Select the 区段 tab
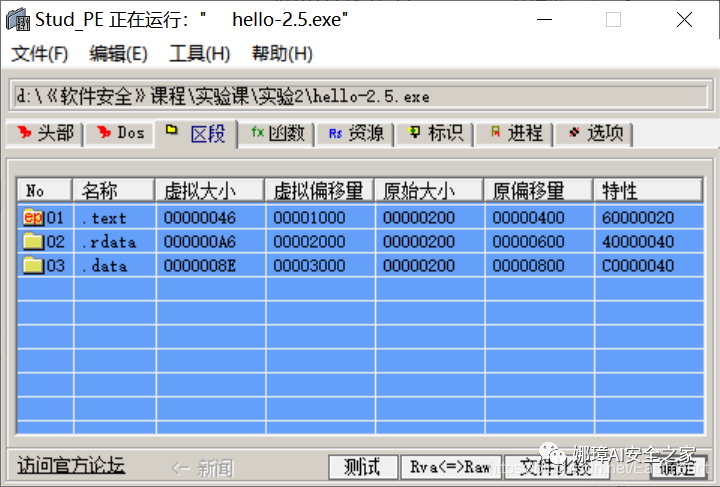 click(x=197, y=134)
